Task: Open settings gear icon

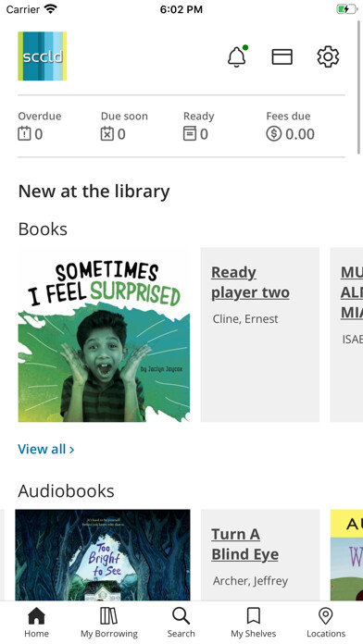Action: (x=328, y=56)
